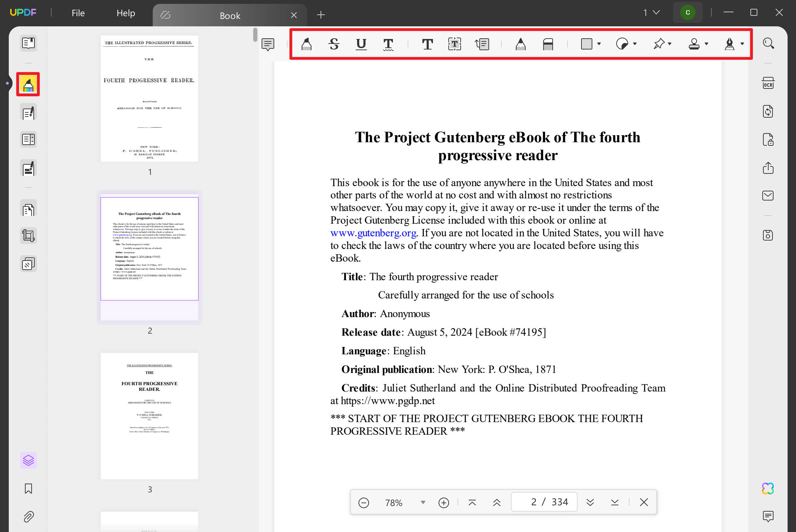Image resolution: width=796 pixels, height=532 pixels.
Task: Expand the stamp dropdown arrow
Action: click(x=706, y=44)
